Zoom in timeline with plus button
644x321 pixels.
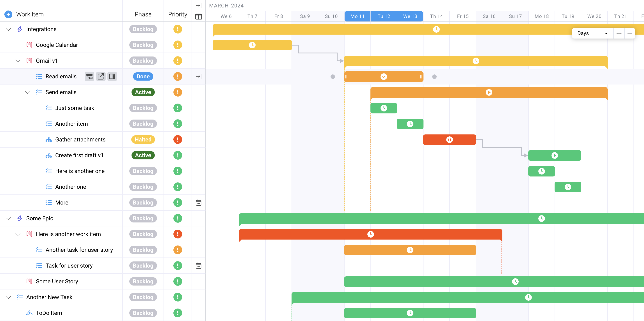point(630,33)
